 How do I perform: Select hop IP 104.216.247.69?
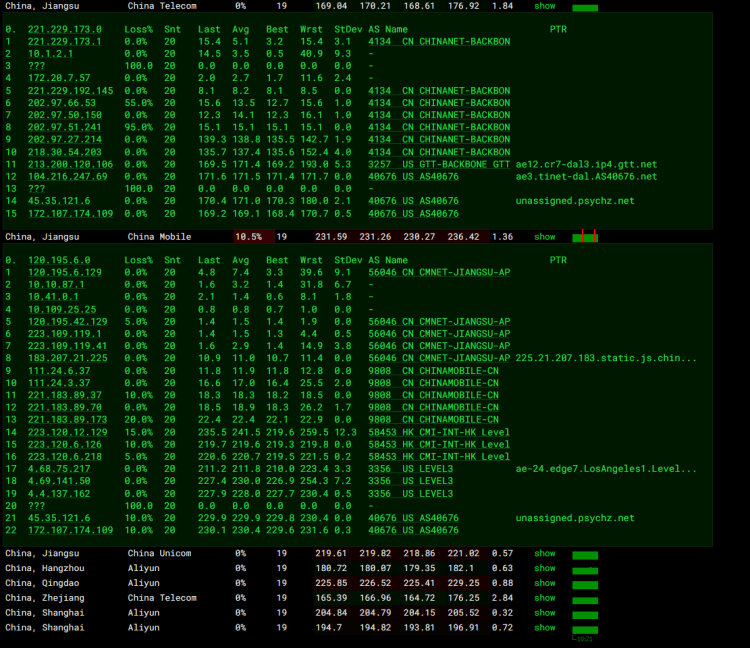67,176
